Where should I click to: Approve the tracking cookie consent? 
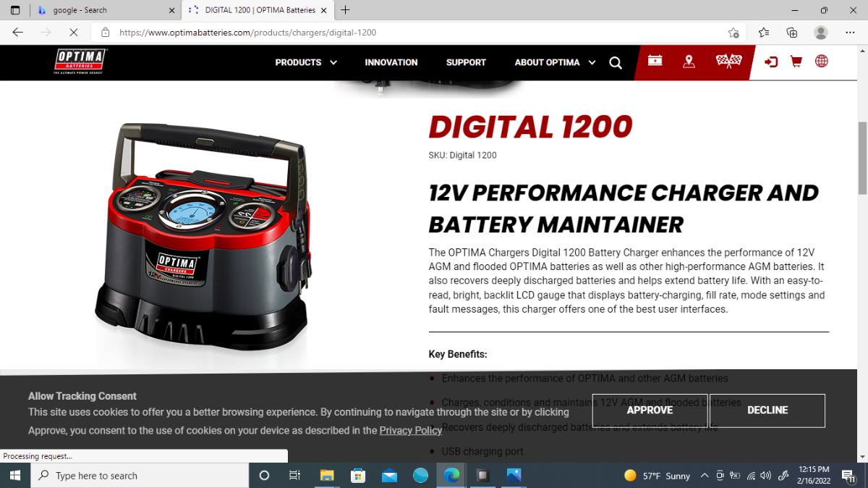point(650,410)
